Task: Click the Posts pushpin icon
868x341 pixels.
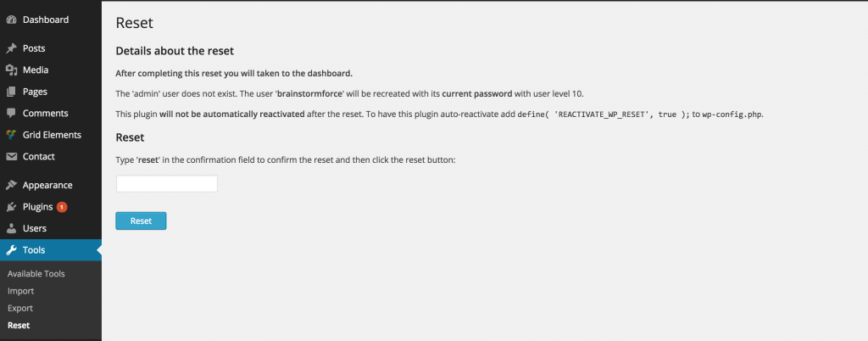Action: pyautogui.click(x=11, y=48)
